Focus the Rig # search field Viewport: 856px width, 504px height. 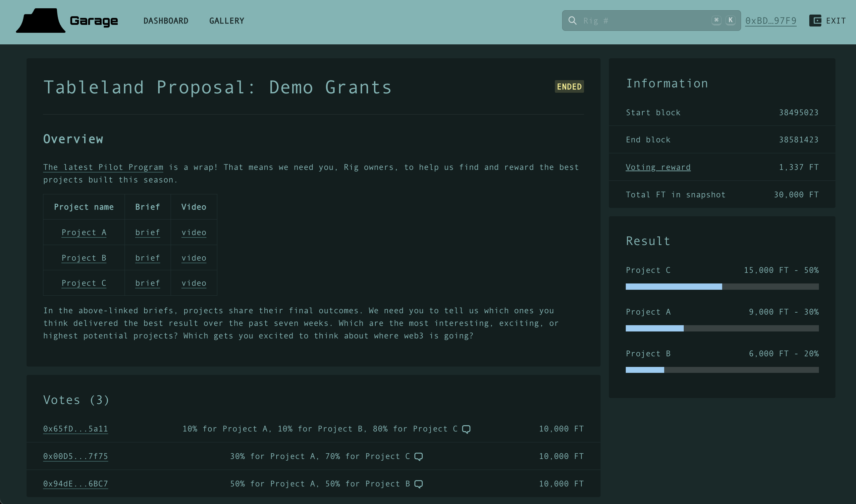tap(645, 21)
